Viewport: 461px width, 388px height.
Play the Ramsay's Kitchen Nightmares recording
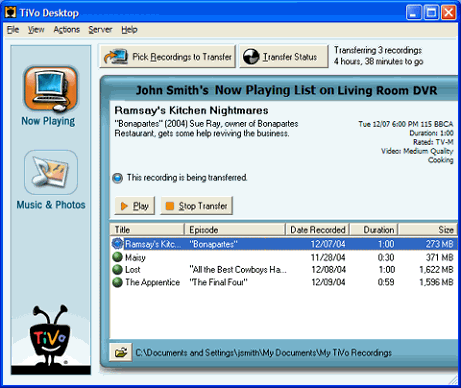[x=135, y=206]
